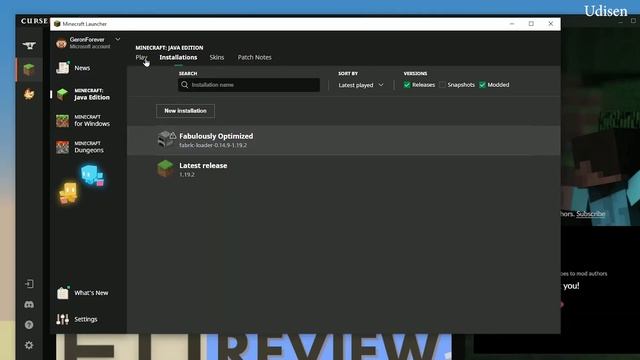
Task: Toggle Releases versions checkbox
Action: click(x=407, y=85)
